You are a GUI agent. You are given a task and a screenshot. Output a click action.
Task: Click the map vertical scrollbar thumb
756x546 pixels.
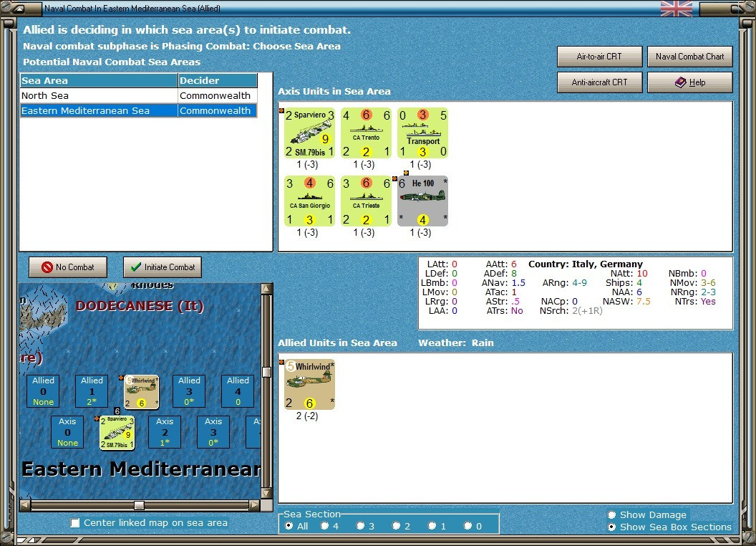[x=266, y=372]
